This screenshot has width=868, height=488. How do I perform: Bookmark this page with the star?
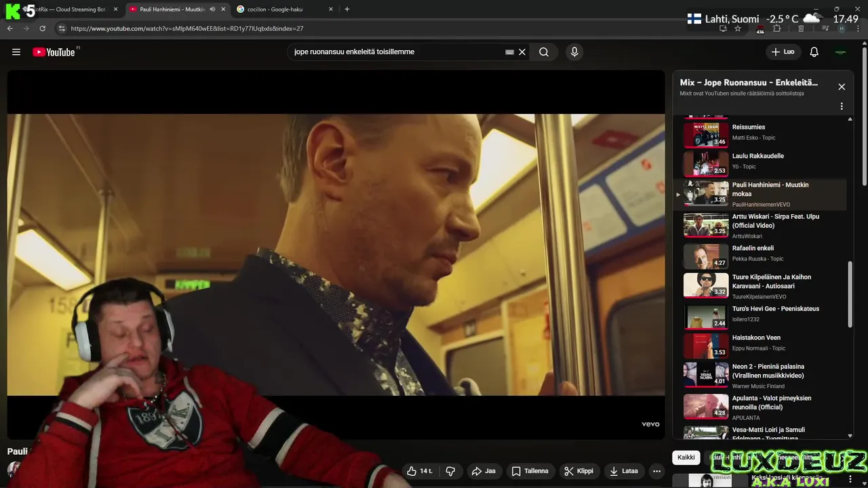[x=738, y=28]
